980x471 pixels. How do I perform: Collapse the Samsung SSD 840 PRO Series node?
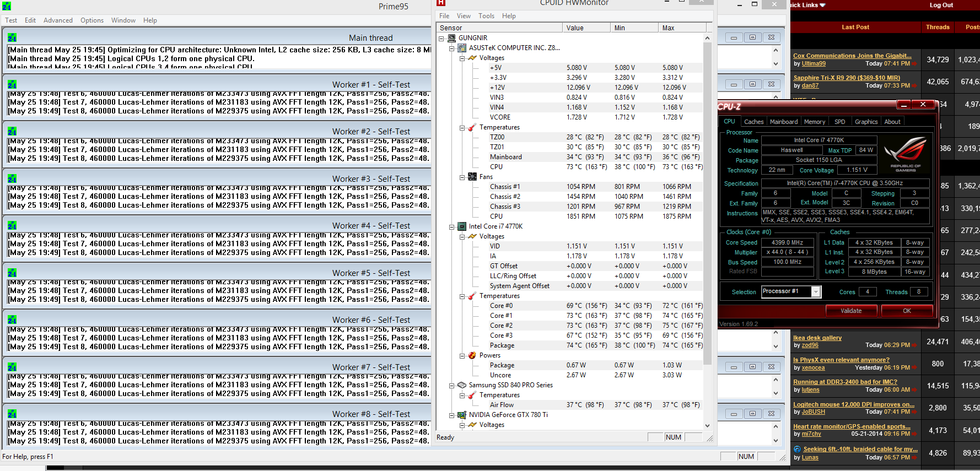452,386
